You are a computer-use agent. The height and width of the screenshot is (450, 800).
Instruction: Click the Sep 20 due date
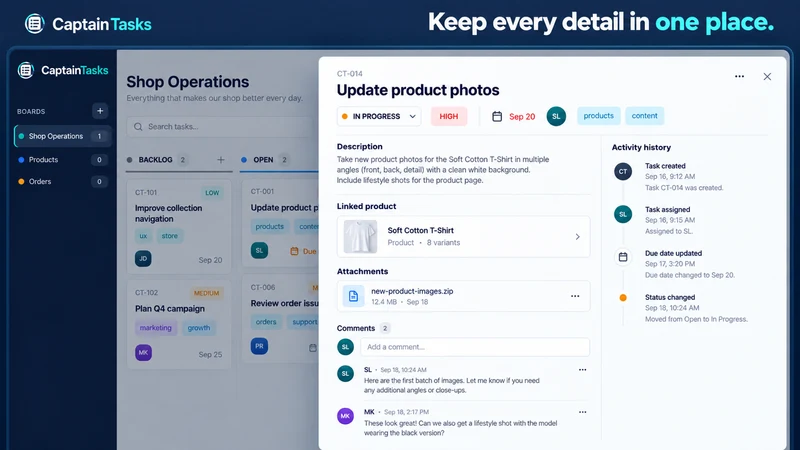522,117
